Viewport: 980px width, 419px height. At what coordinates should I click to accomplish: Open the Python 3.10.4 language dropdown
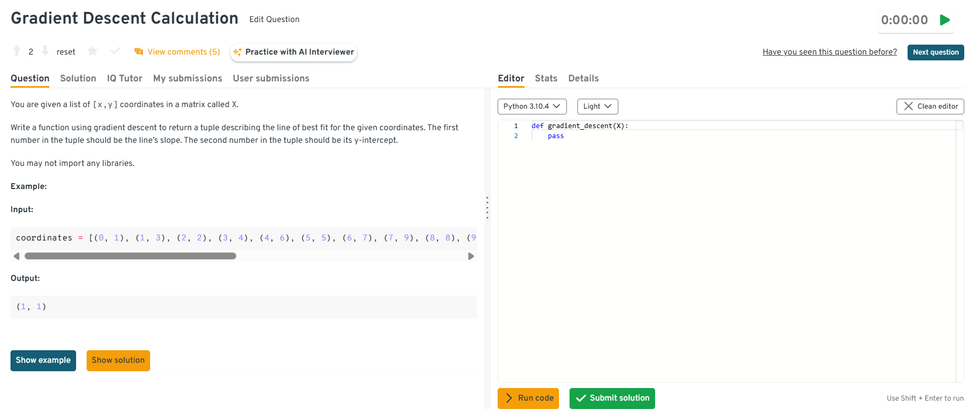532,106
